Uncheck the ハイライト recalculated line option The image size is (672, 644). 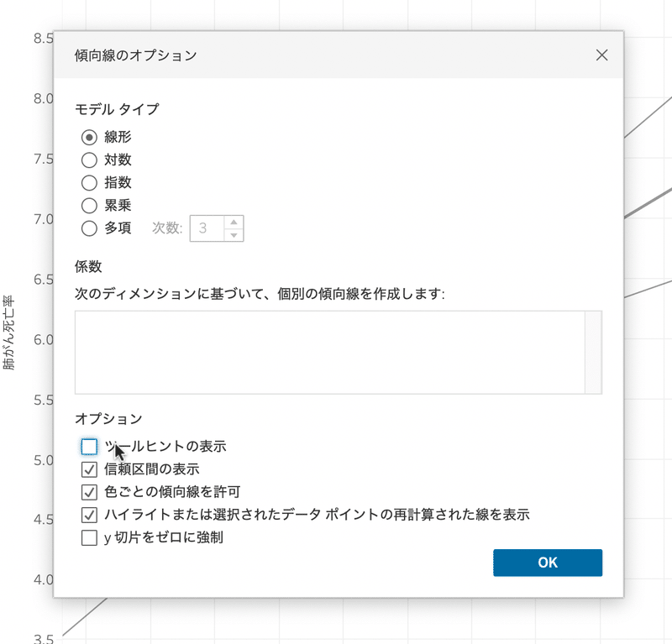(89, 515)
